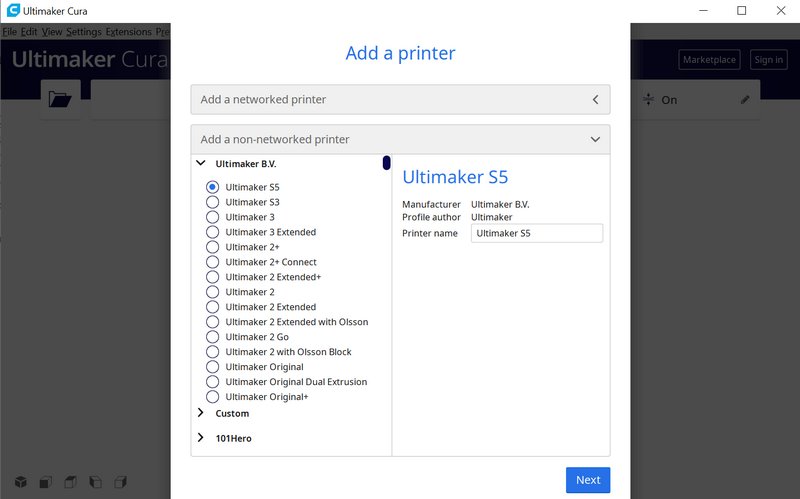The height and width of the screenshot is (499, 800).
Task: Collapse the Ultimaker B.V. manufacturer group
Action: click(201, 163)
